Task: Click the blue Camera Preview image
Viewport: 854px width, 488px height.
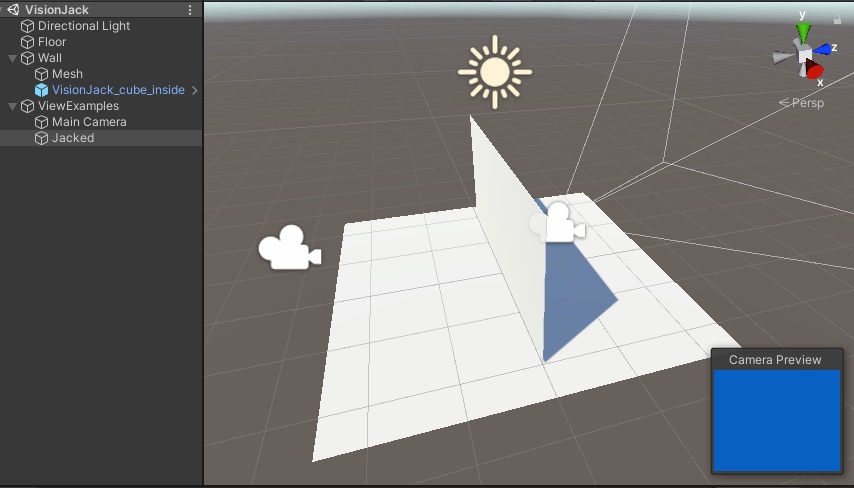Action: click(x=777, y=420)
